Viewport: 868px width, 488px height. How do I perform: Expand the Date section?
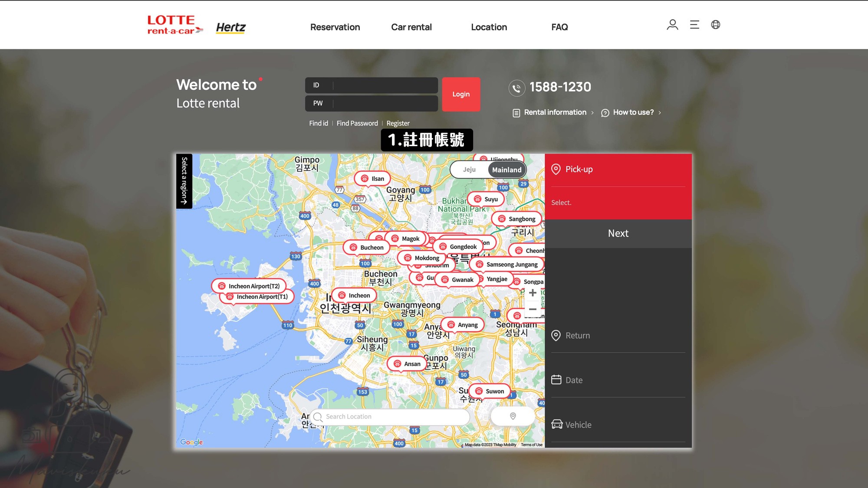coord(618,380)
